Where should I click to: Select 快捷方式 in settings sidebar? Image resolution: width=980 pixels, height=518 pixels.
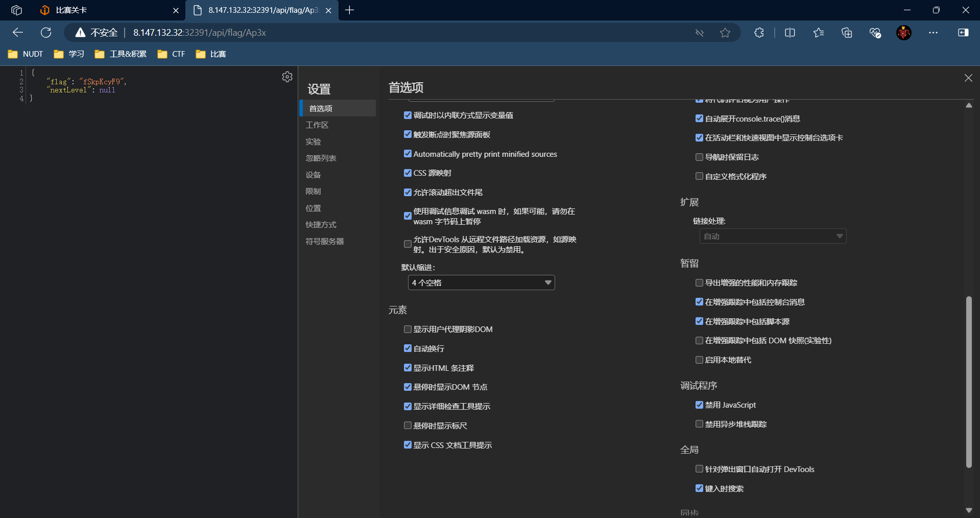tap(321, 225)
